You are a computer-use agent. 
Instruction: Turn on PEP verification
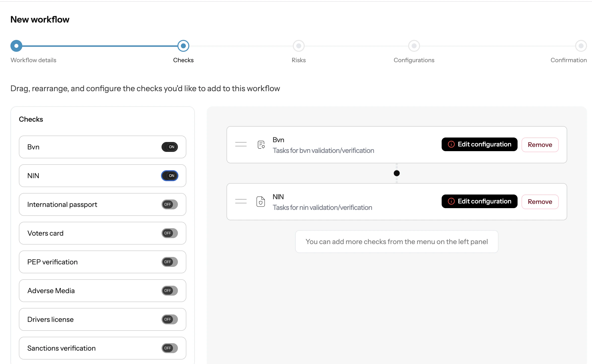[x=169, y=262]
